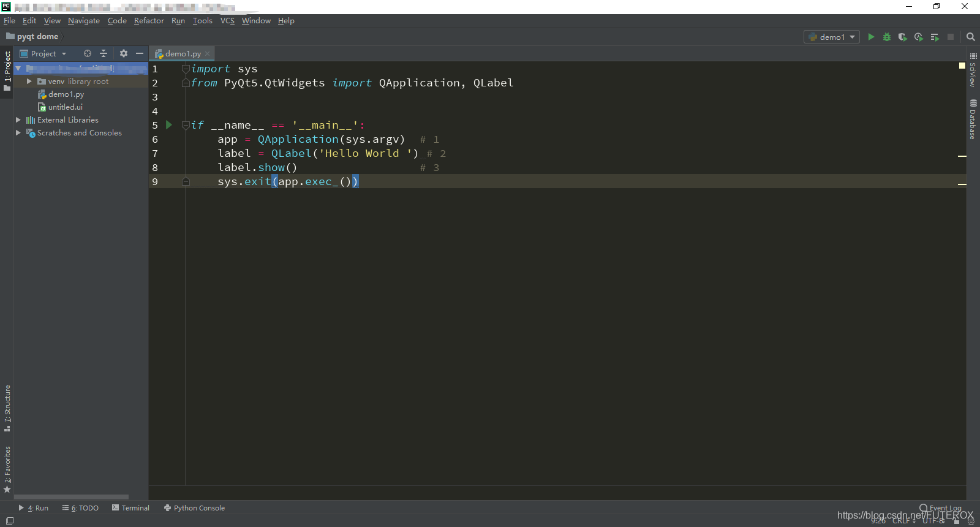980x527 pixels.
Task: Open the Python Console tool window
Action: pos(194,508)
